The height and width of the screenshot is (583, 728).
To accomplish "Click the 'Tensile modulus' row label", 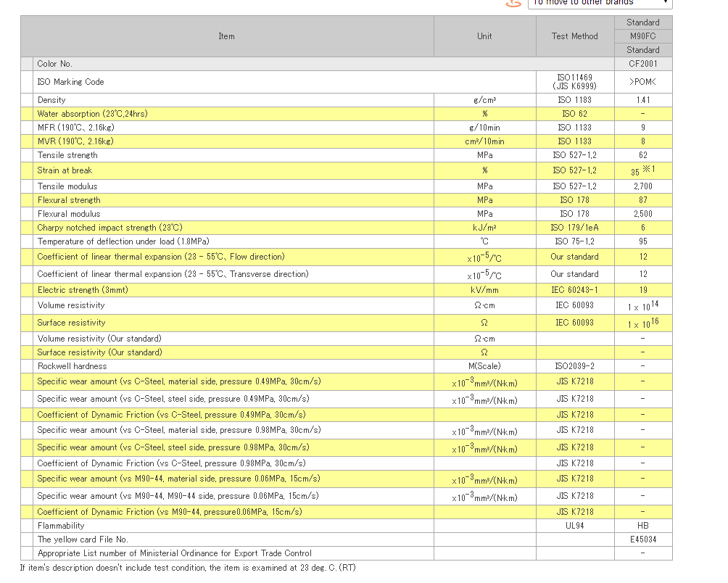I will pos(67,186).
